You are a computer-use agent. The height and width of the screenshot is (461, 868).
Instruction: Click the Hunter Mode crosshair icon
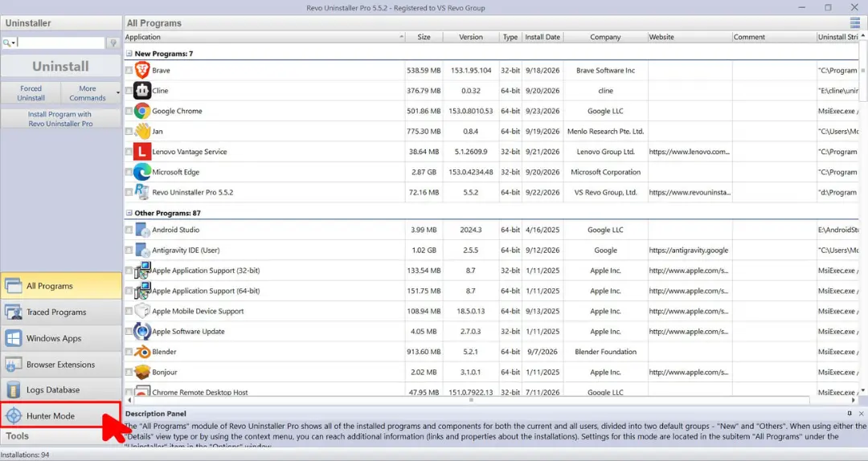pyautogui.click(x=14, y=415)
